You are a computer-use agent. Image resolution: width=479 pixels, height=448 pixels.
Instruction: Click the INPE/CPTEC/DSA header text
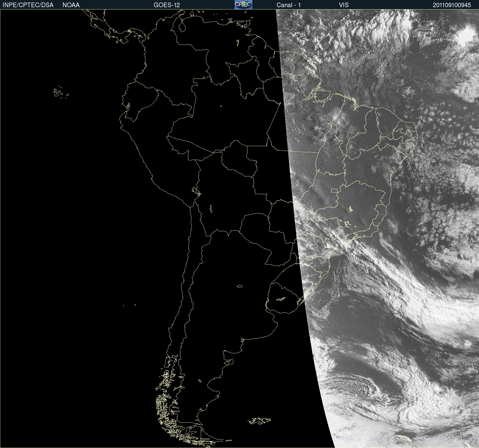28,5
